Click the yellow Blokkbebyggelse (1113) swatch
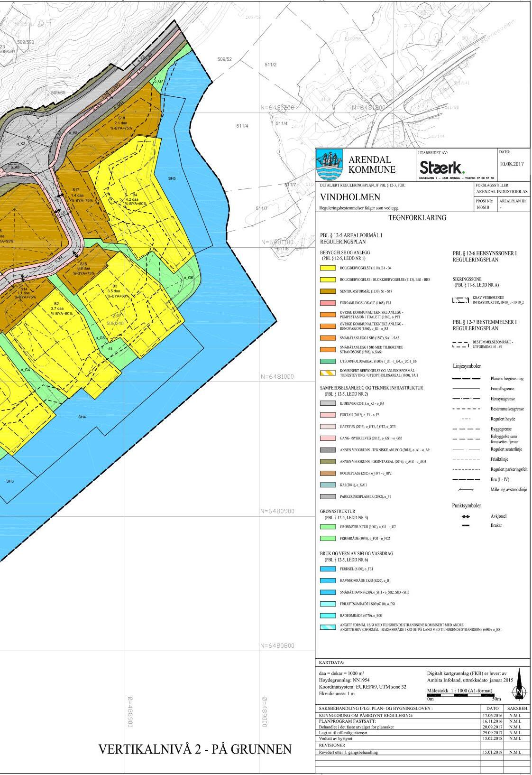This screenshot has height=775, width=532. pos(328,280)
